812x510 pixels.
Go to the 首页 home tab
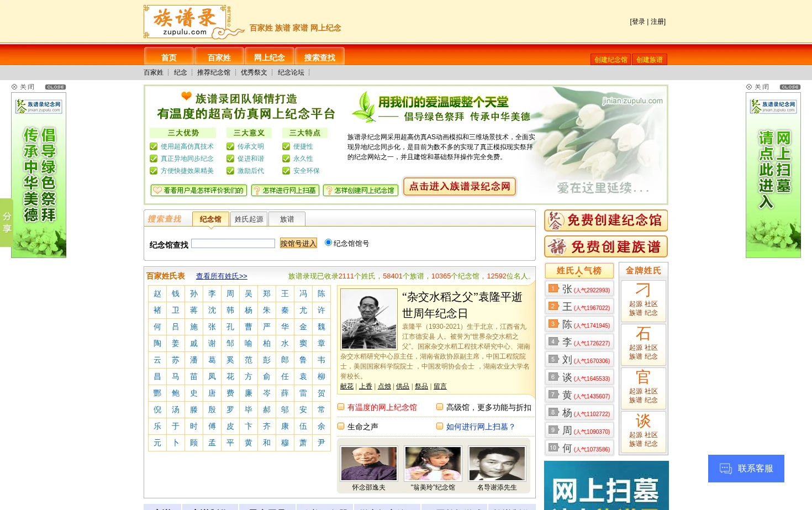(169, 56)
